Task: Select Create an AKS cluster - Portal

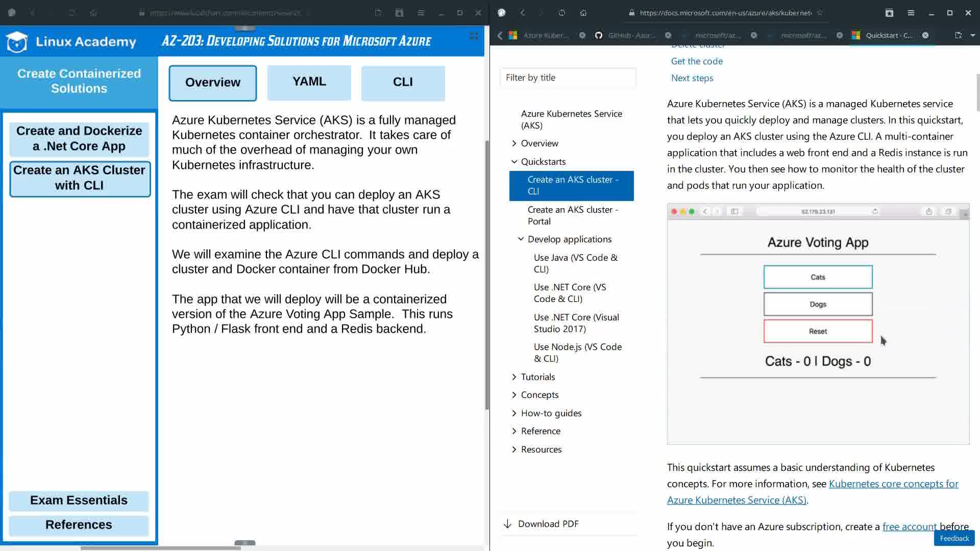Action: [x=572, y=215]
